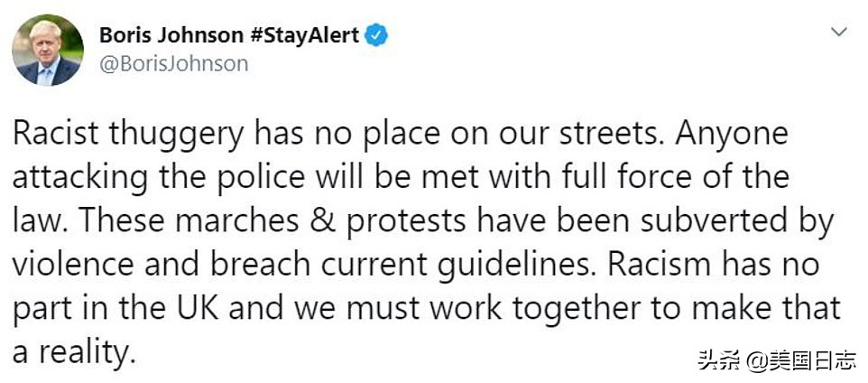Click the @美国日志 watermark handle
This screenshot has height=383, width=868.
800,360
